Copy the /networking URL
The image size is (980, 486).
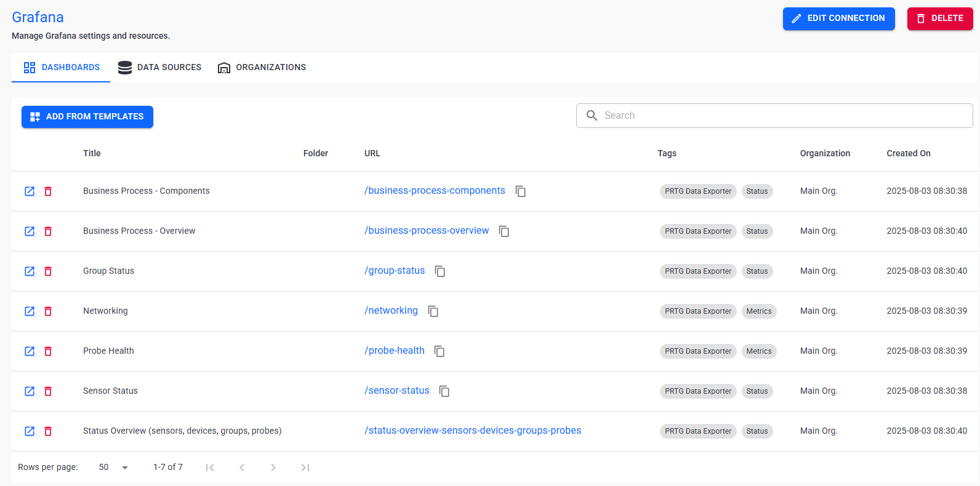click(x=433, y=311)
